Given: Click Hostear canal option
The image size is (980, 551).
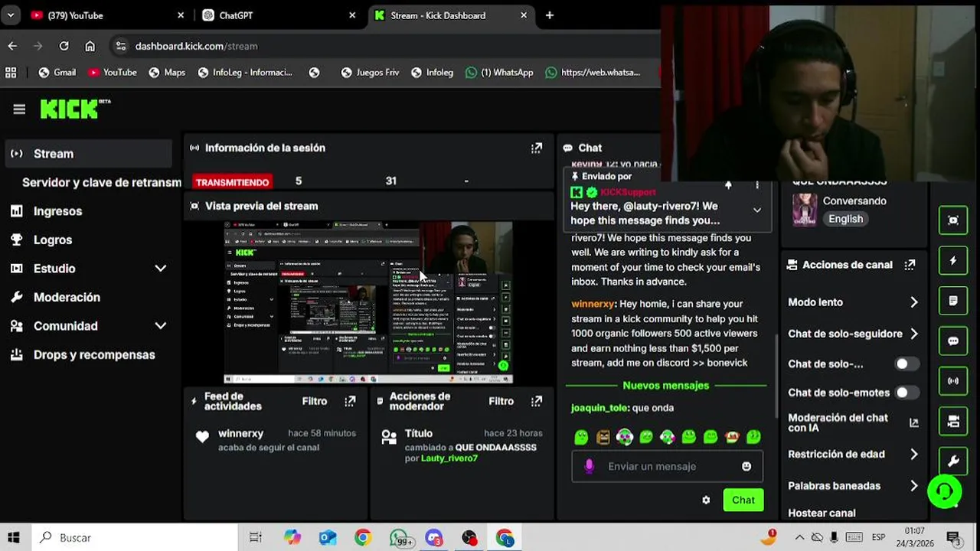Looking at the screenshot, I should 822,514.
